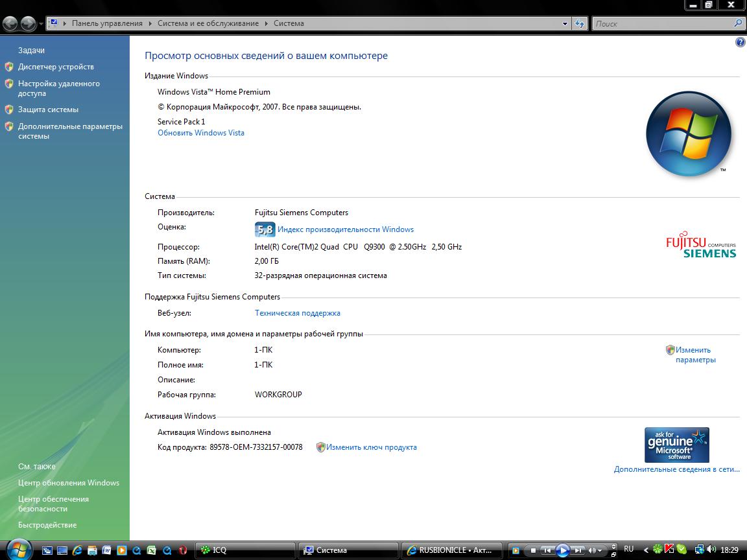Click Изменить ключ продукта link
The image size is (747, 560).
pyautogui.click(x=371, y=447)
